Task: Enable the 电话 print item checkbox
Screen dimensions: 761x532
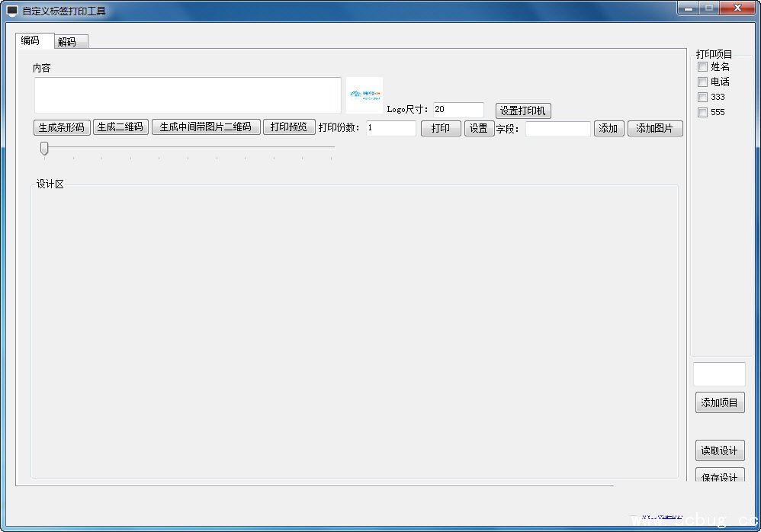Action: point(702,82)
